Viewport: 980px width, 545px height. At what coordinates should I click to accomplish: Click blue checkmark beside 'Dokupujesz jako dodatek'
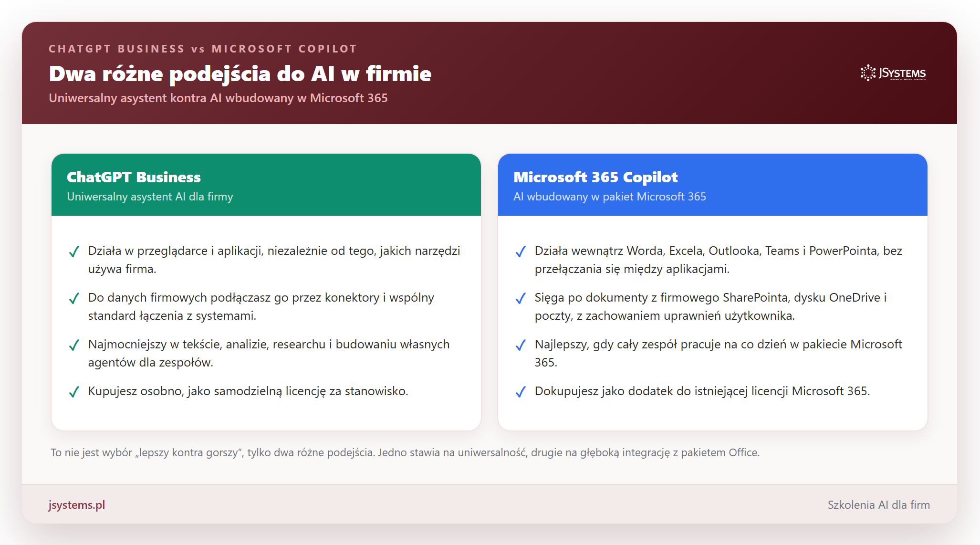(x=521, y=392)
